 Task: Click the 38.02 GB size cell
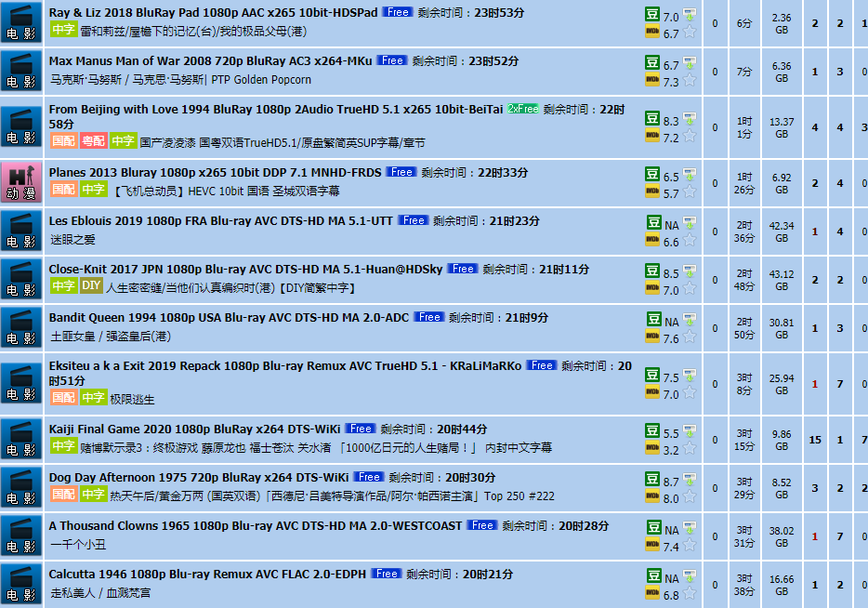tap(782, 537)
